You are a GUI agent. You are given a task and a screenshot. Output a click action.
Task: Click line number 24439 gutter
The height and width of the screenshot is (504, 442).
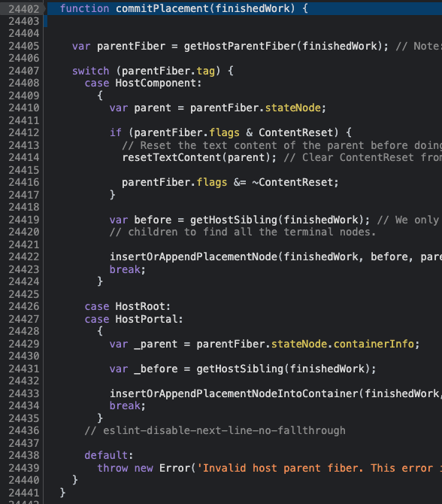(x=24, y=468)
